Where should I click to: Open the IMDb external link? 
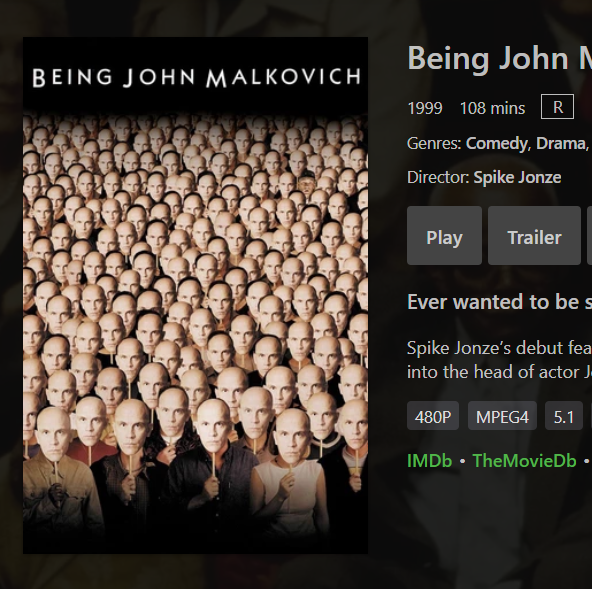429,461
